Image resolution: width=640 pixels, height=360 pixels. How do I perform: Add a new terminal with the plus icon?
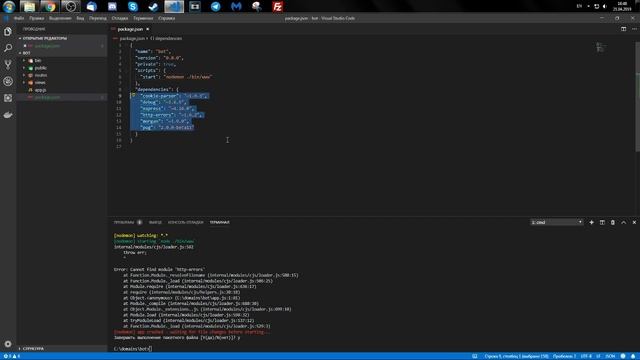point(591,222)
